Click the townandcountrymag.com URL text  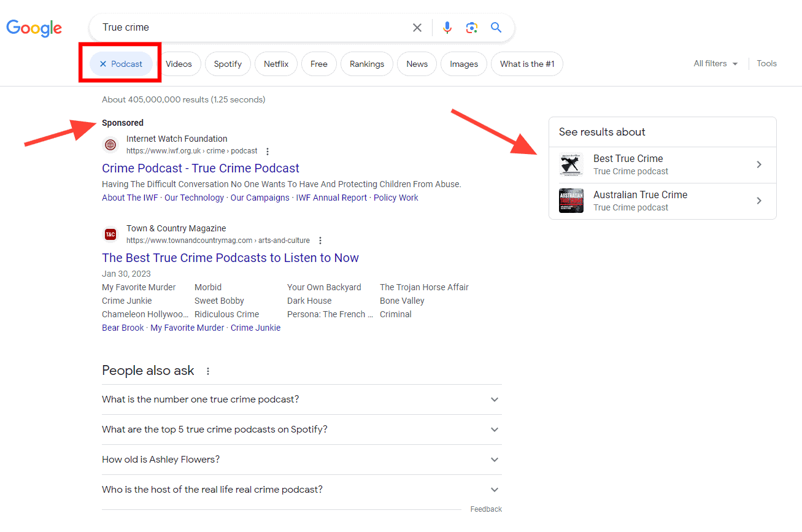pos(218,241)
